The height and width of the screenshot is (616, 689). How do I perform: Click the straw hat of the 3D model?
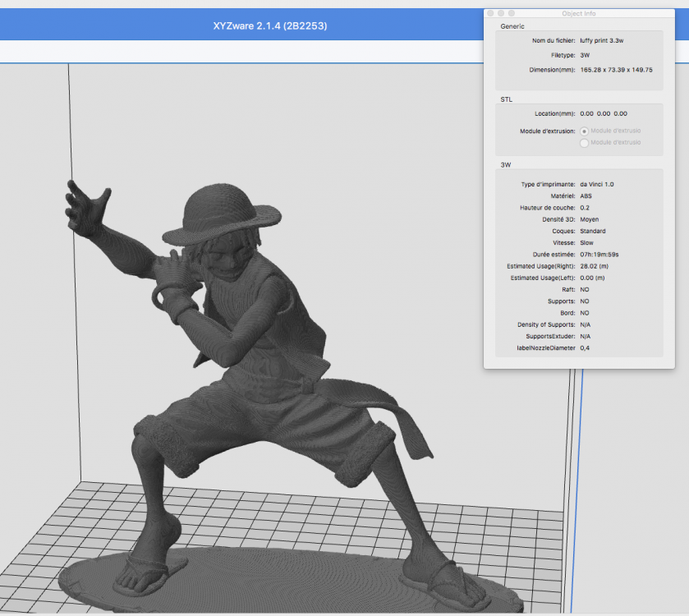[x=222, y=214]
